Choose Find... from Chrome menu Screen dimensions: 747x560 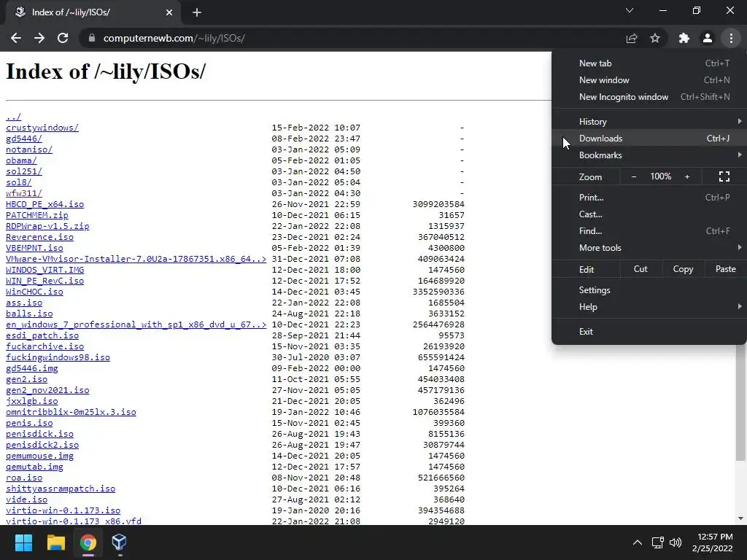[x=649, y=231]
